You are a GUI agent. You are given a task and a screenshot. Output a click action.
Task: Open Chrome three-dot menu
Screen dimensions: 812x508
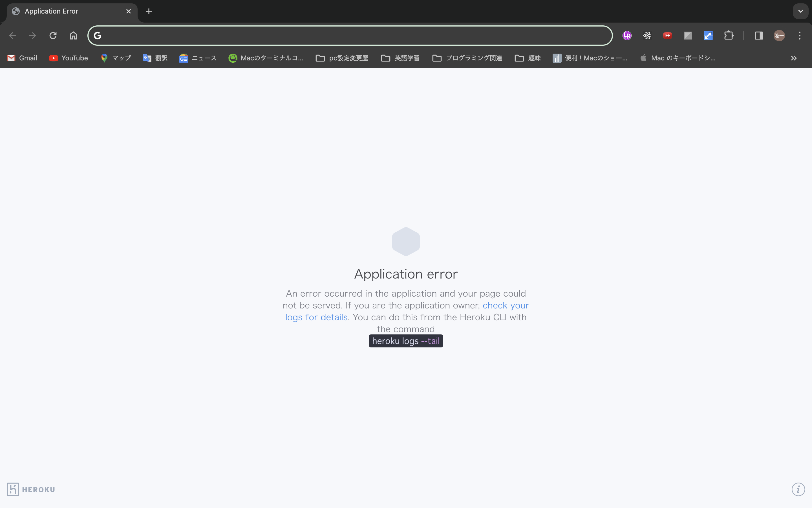click(800, 36)
